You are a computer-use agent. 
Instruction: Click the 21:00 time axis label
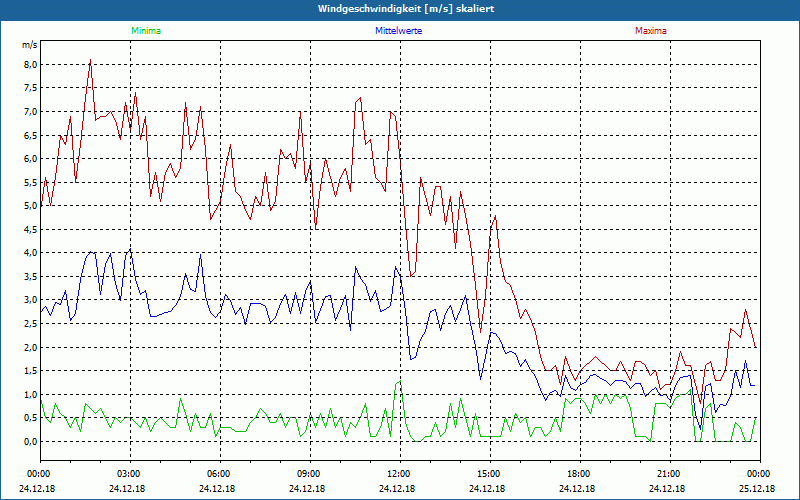[x=670, y=474]
